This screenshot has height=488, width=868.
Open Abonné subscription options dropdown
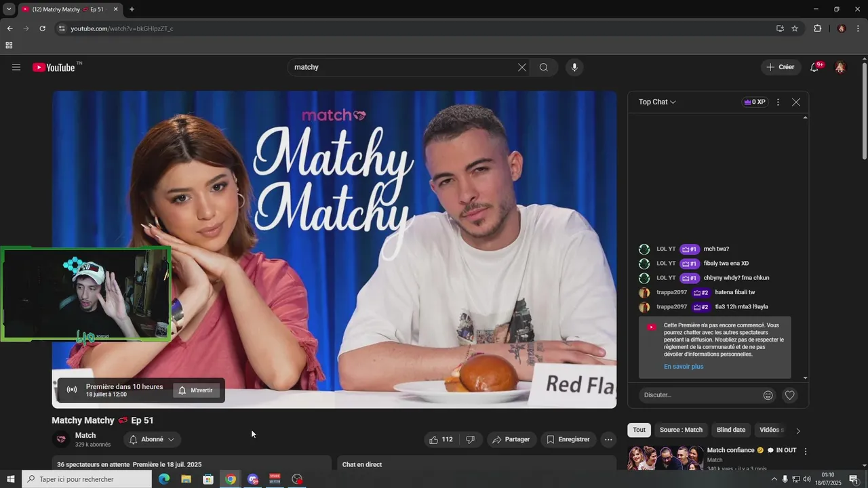pyautogui.click(x=152, y=439)
